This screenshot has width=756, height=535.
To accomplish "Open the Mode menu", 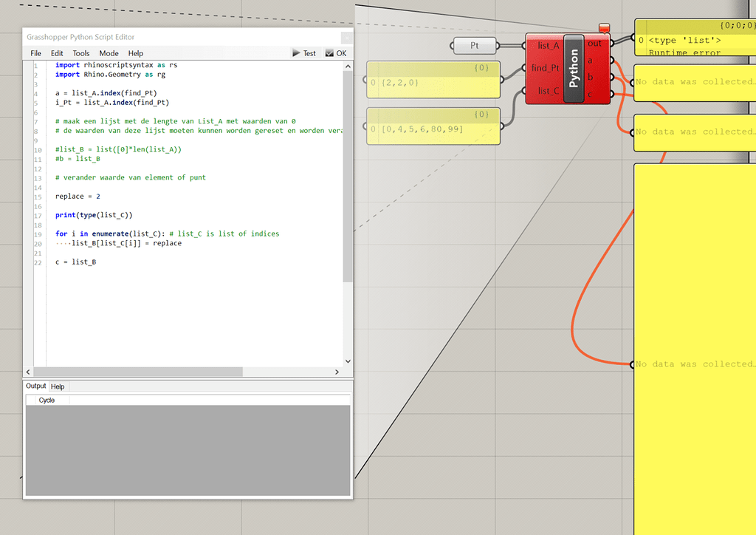I will click(x=109, y=52).
